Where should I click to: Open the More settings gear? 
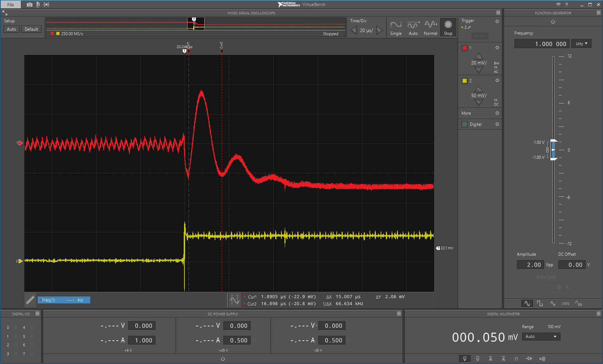tap(497, 113)
